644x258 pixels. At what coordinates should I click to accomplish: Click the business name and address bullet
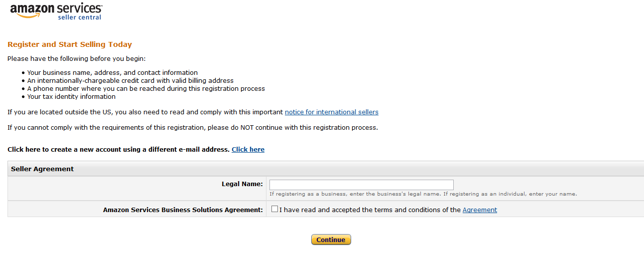112,72
